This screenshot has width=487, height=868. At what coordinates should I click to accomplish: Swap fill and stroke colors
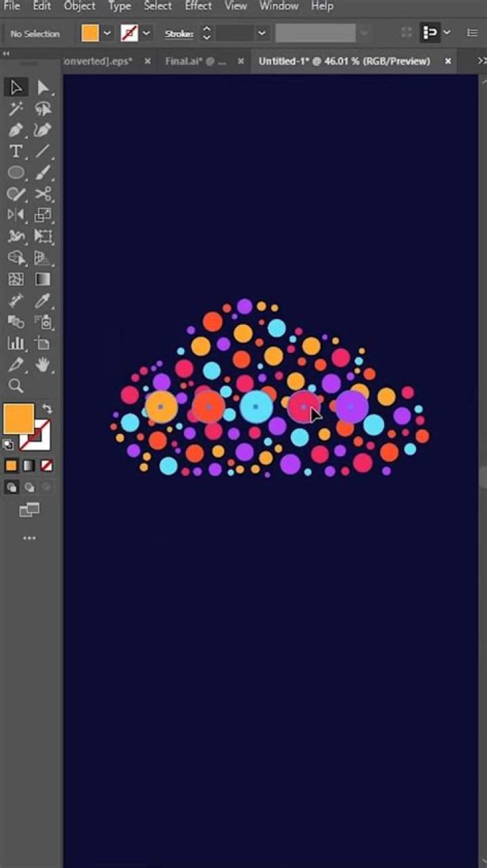[47, 408]
